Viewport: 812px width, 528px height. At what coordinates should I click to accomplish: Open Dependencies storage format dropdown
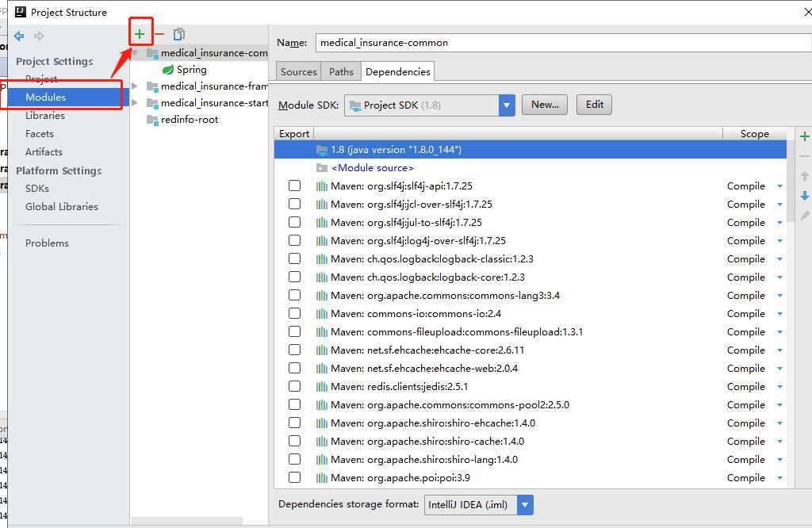(525, 505)
